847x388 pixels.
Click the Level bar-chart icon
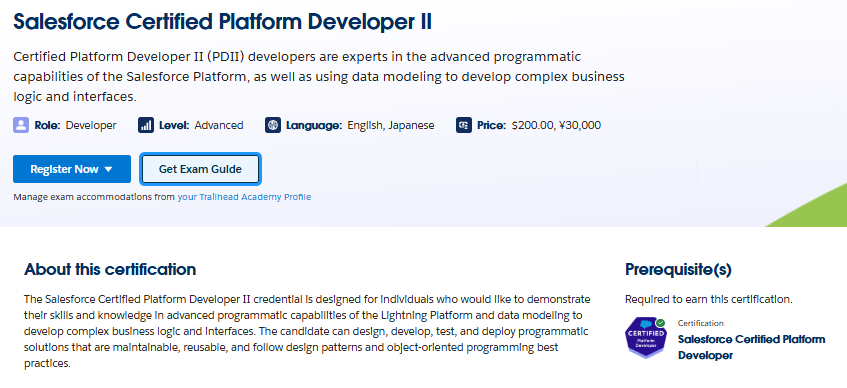pos(146,125)
